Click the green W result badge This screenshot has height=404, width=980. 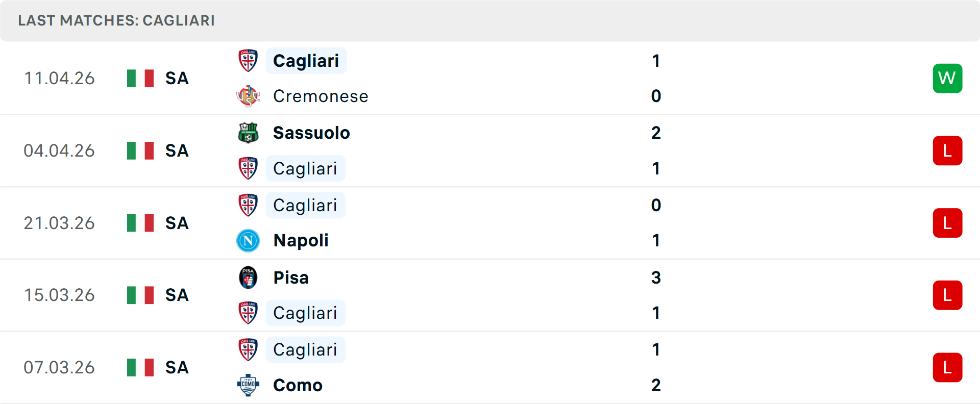pyautogui.click(x=947, y=79)
